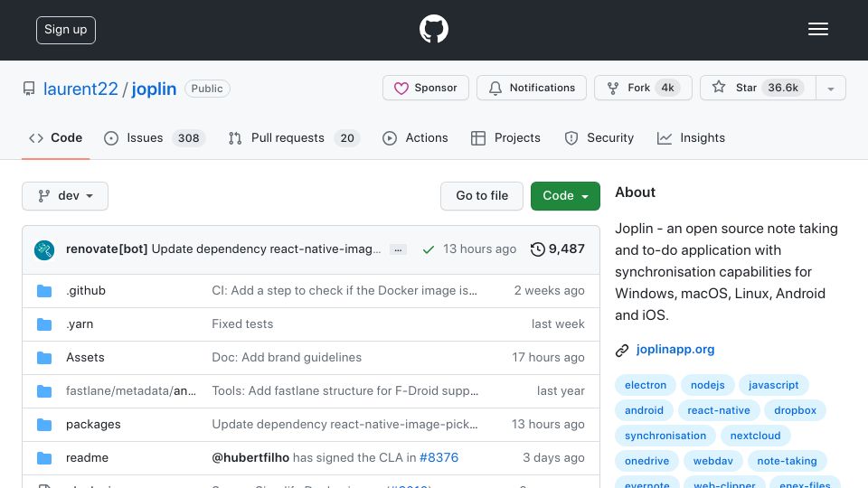
Task: Visit the joplinapp.org website link
Action: point(675,349)
